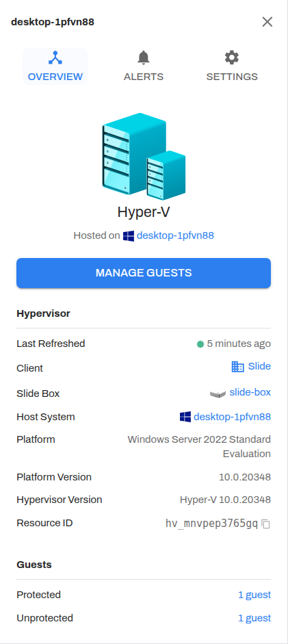Close the desktop-1pfvn88 panel
This screenshot has width=288, height=644.
click(267, 22)
